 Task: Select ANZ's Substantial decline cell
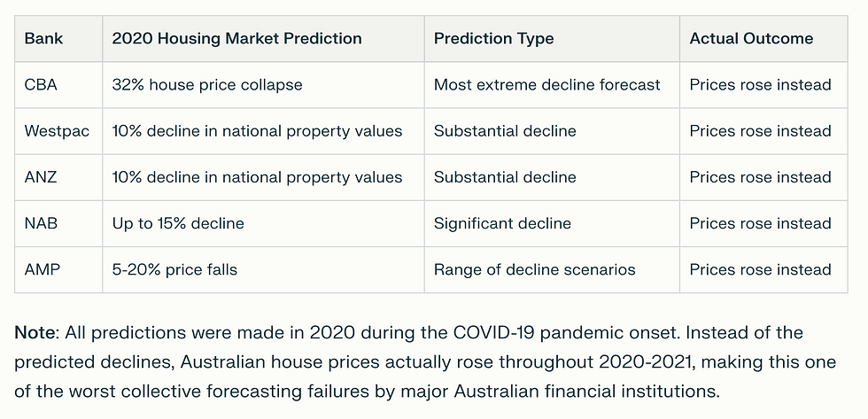(x=505, y=177)
